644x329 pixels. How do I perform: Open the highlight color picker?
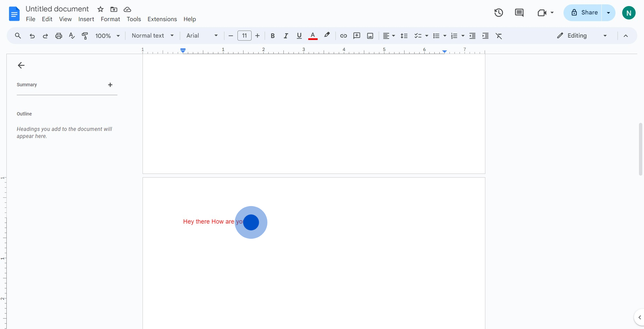click(x=327, y=35)
